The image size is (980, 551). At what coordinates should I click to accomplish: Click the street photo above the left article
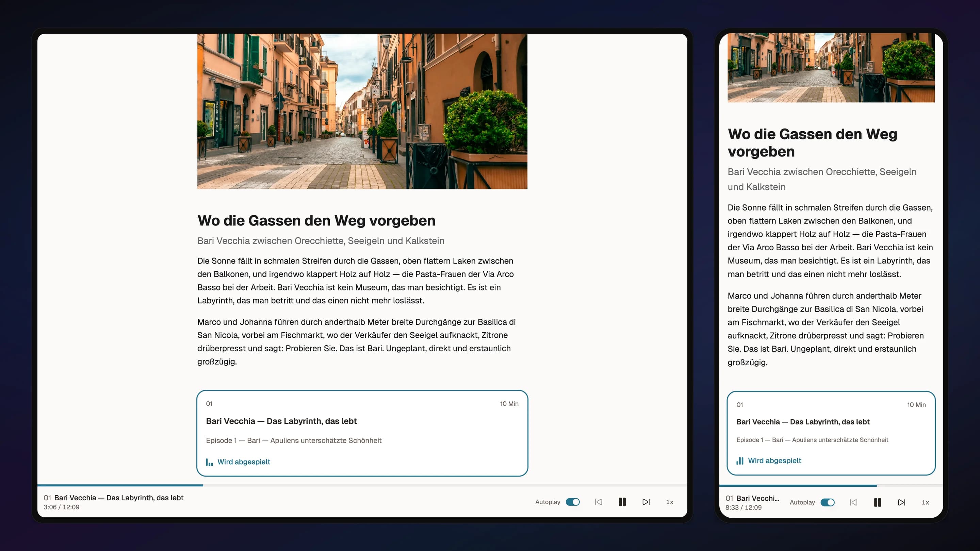(362, 111)
